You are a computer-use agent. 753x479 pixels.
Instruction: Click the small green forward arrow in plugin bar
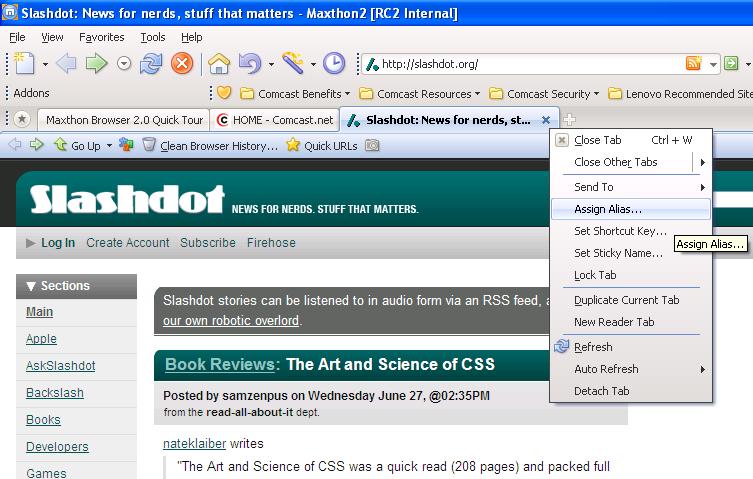pos(36,144)
